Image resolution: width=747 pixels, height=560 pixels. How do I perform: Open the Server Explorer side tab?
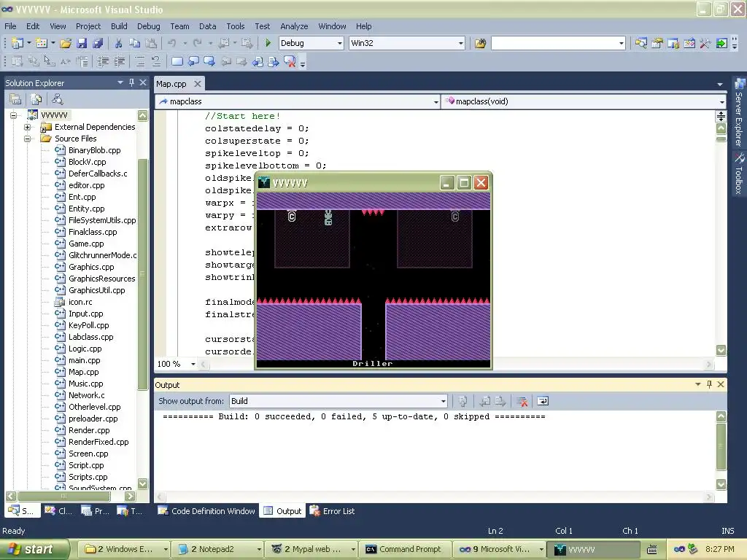[x=739, y=113]
